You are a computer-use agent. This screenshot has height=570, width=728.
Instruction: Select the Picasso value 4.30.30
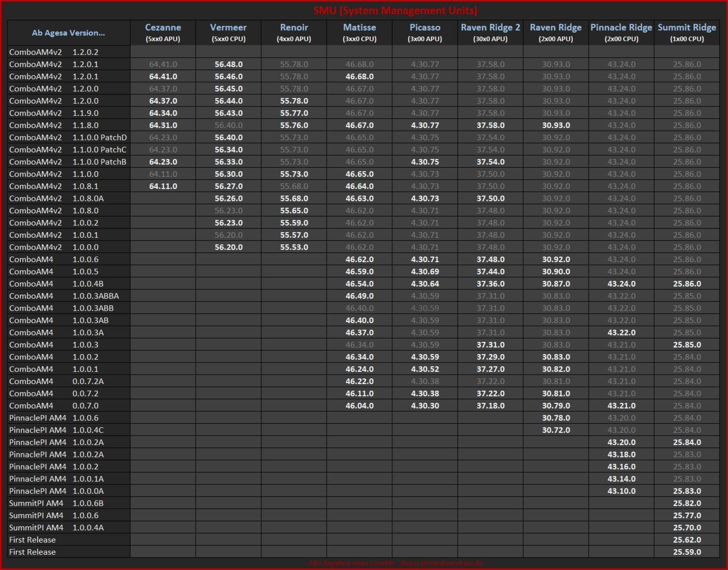tap(425, 406)
